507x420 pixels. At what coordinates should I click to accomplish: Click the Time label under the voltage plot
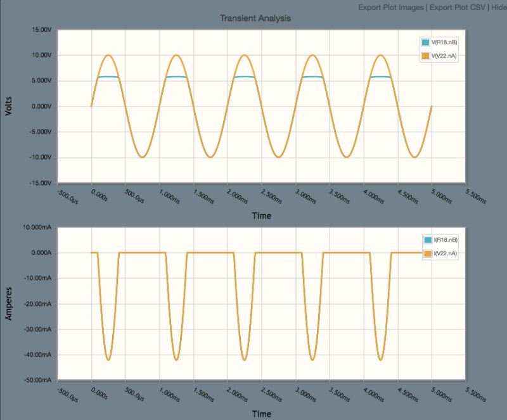[263, 213]
